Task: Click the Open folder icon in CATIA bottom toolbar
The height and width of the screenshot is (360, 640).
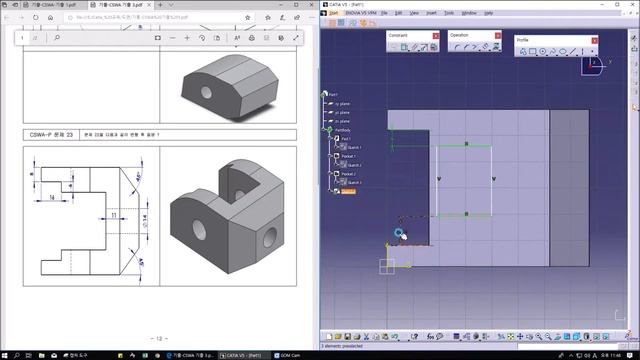Action: pyautogui.click(x=338, y=336)
